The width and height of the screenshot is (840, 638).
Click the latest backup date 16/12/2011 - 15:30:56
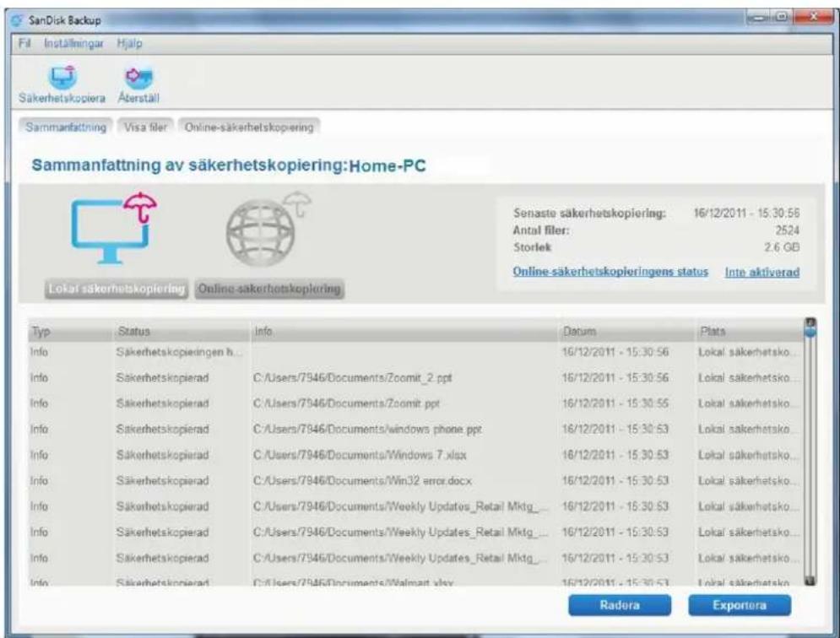tap(746, 214)
